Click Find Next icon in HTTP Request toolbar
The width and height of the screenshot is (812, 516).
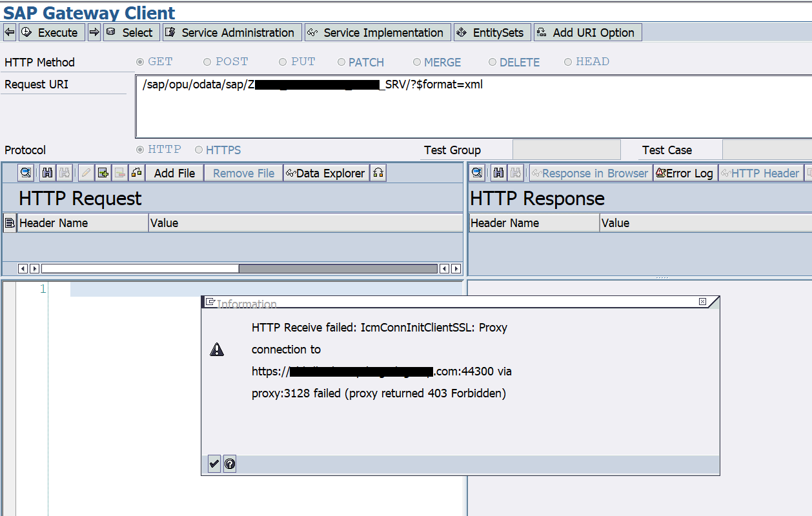[x=64, y=173]
